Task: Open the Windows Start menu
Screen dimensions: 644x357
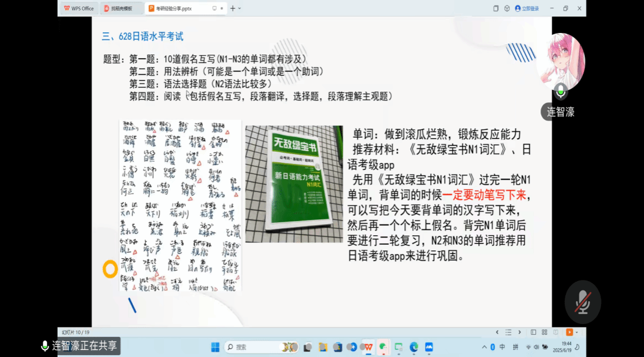Action: point(215,347)
